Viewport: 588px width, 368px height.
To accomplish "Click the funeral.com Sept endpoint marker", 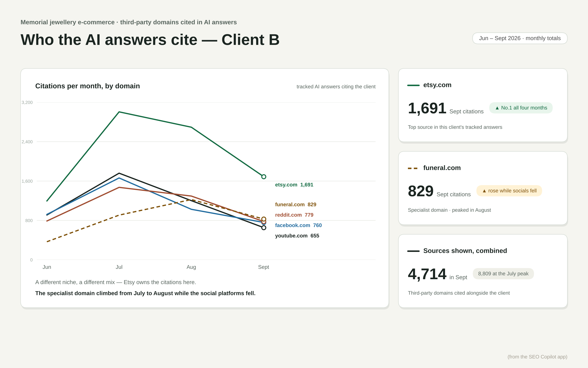I will 264,219.
